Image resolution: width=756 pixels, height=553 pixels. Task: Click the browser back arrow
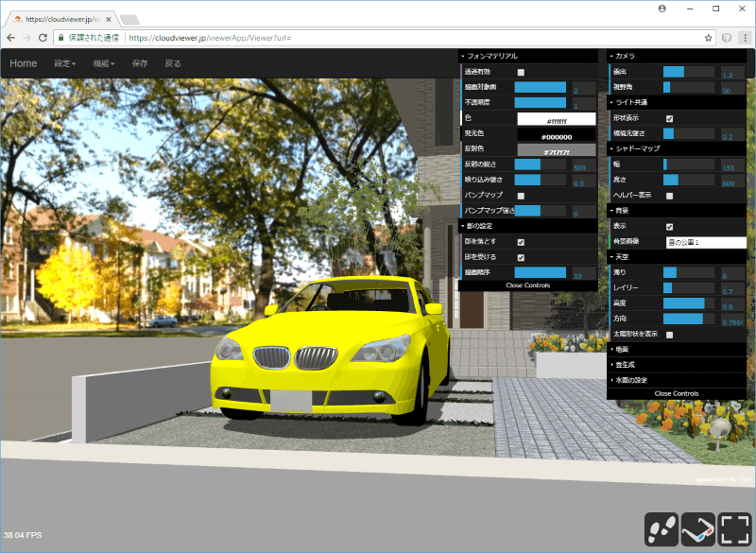coord(11,38)
